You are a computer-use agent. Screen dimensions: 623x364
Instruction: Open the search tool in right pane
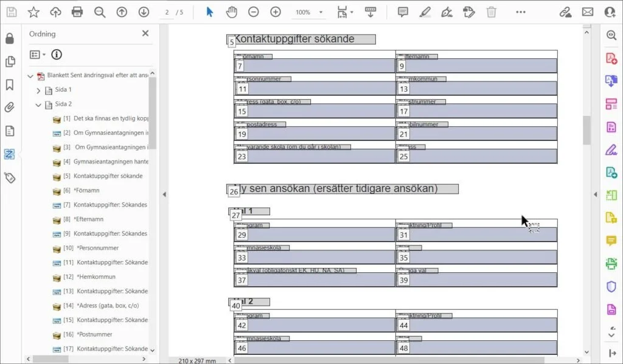click(x=611, y=35)
